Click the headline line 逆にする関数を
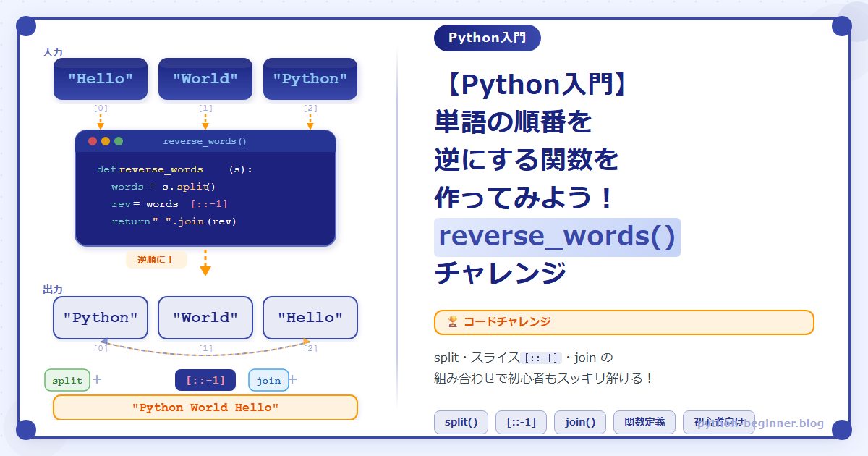Screen dimensions: 868x456 527,160
